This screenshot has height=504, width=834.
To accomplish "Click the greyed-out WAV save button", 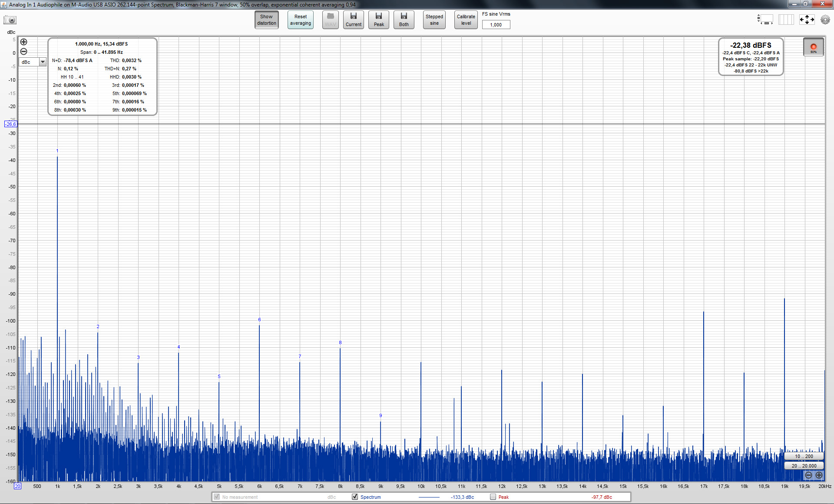I will 331,20.
